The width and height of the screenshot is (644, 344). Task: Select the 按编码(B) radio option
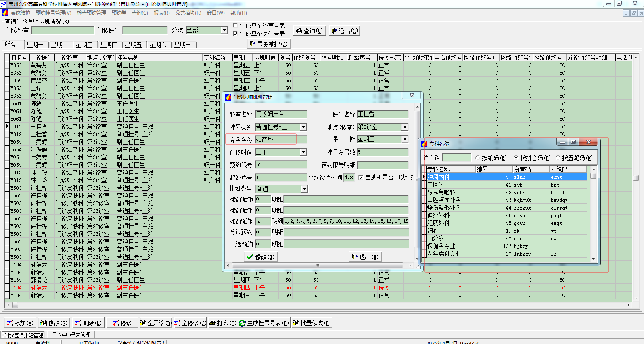478,158
